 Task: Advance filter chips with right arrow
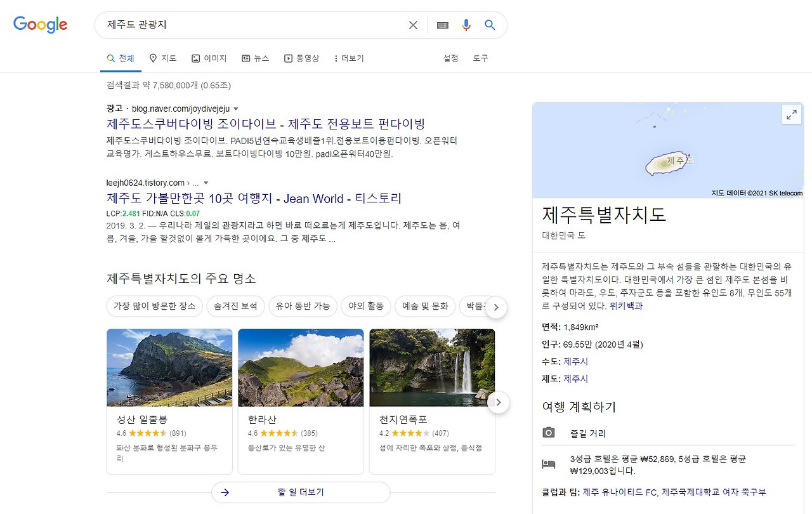(496, 307)
